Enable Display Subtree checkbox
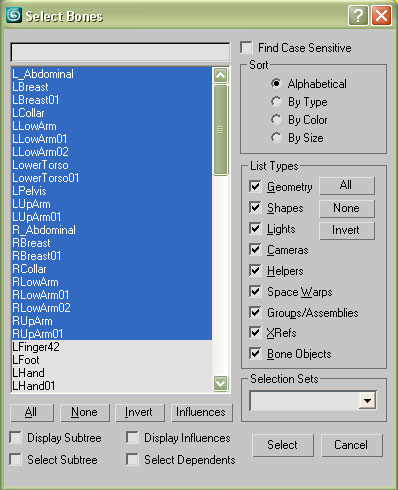Screen dimensions: 398x490 coord(16,438)
